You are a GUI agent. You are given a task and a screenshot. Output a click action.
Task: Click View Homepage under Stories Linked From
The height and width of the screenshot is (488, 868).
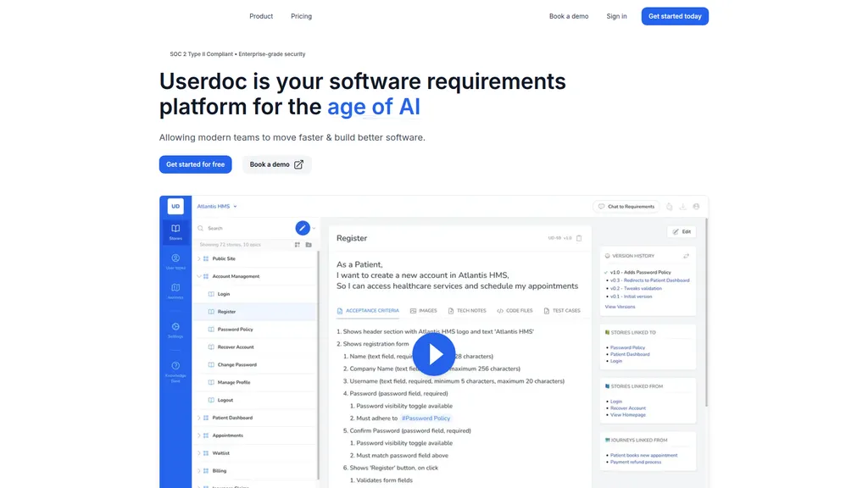point(628,415)
